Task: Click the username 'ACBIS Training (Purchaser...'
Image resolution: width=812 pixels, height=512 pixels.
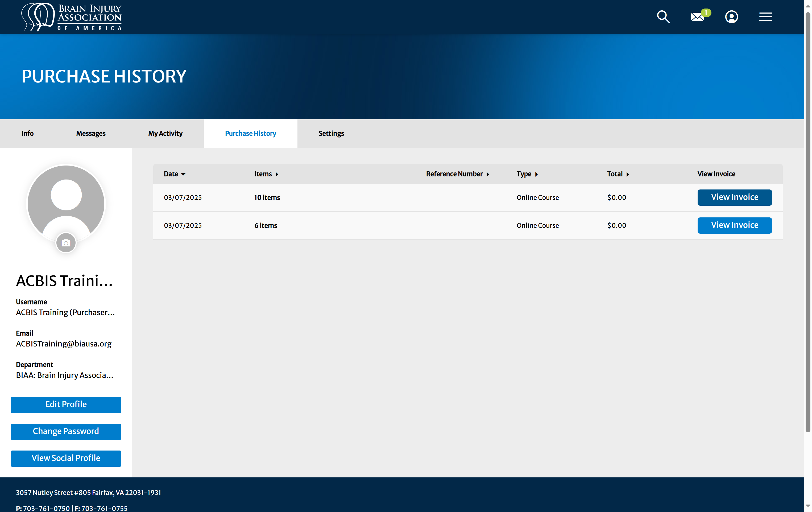Action: point(65,312)
